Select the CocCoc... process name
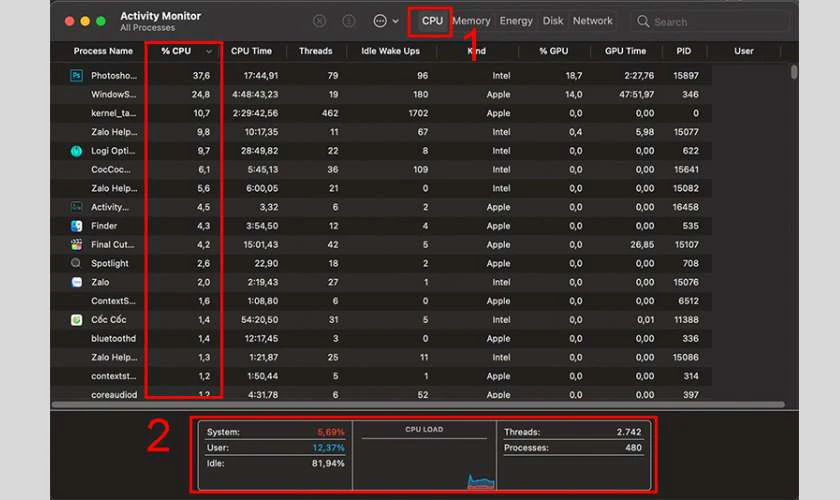Viewport: 840px width, 500px height. pos(111,169)
